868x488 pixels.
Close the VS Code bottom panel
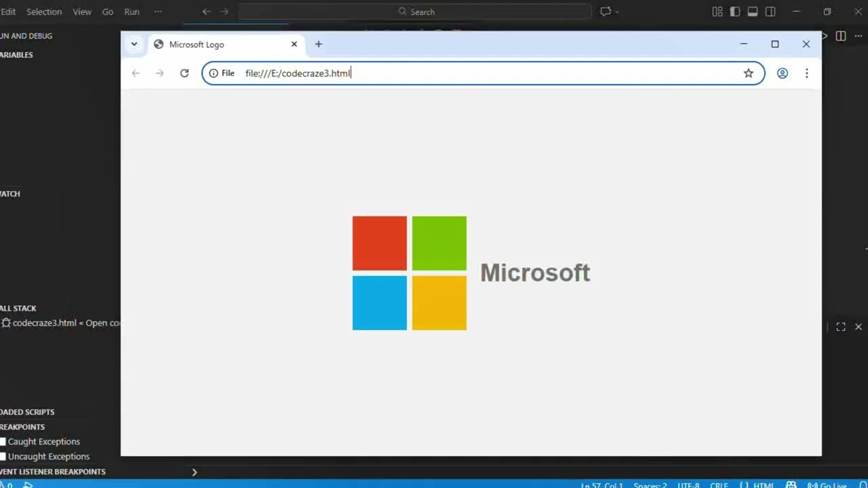(x=859, y=327)
